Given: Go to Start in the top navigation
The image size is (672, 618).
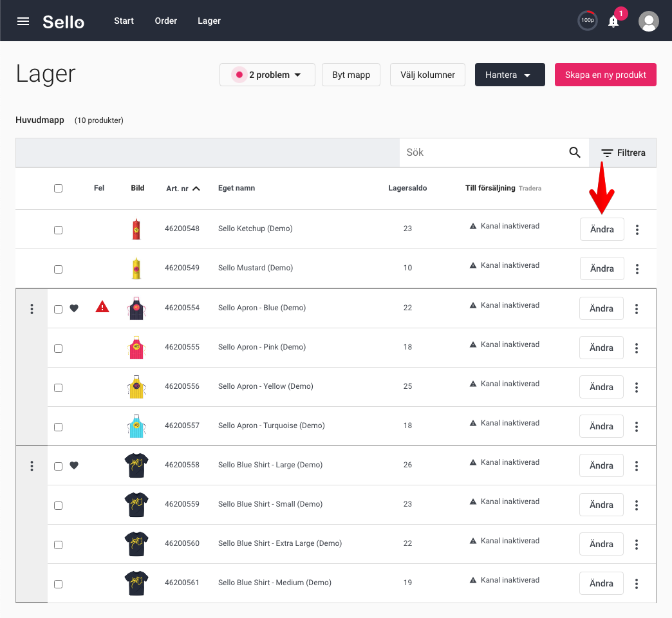Looking at the screenshot, I should click(x=124, y=21).
